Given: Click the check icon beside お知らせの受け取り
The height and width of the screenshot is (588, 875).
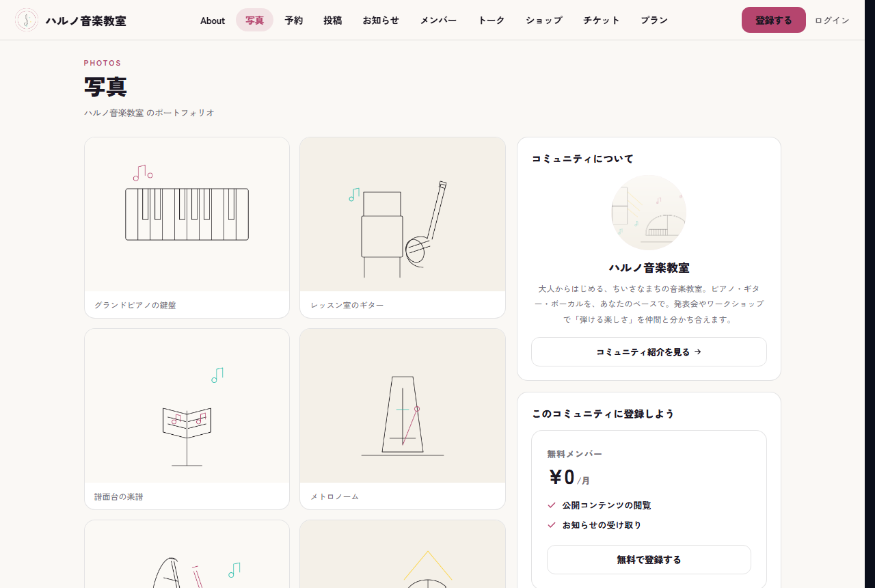Looking at the screenshot, I should tap(552, 526).
